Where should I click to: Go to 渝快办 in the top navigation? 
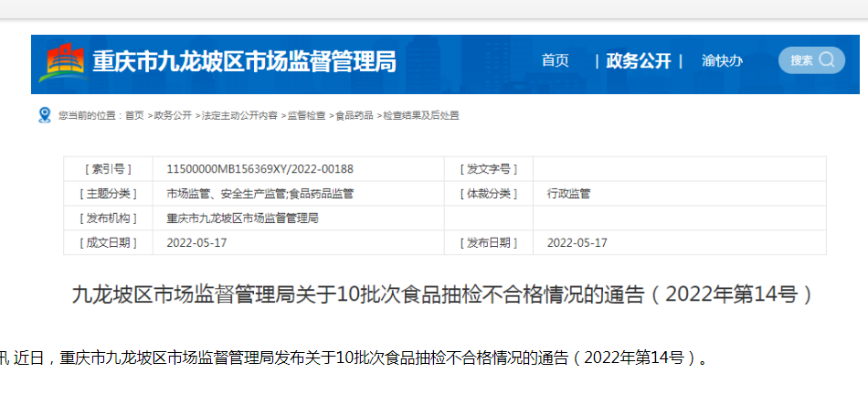722,61
